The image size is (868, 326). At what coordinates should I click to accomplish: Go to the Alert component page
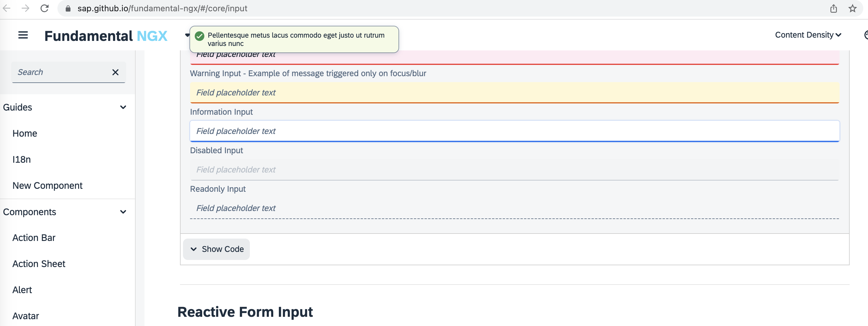[x=22, y=290]
